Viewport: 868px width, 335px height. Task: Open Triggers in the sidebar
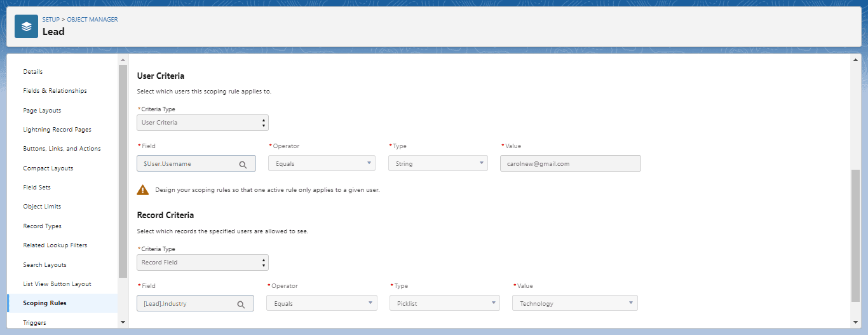(34, 323)
